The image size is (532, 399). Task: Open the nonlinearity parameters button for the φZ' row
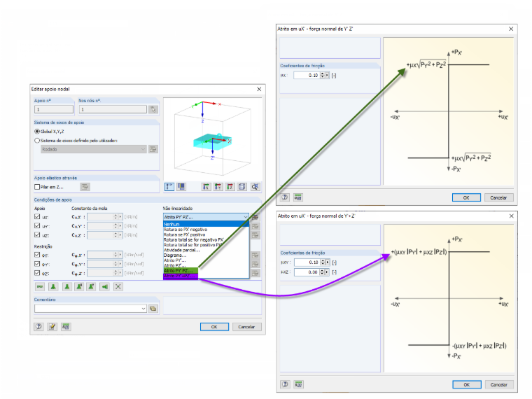[x=255, y=273]
